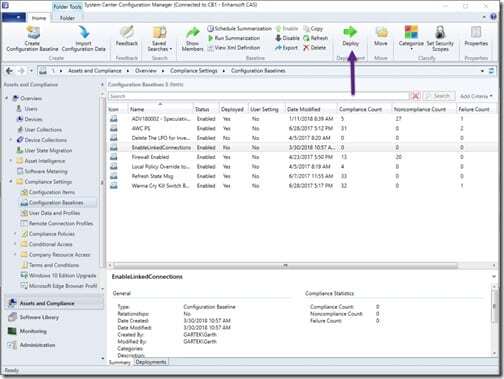
Task: Select the Refresh State Msg baseline row
Action: (x=302, y=176)
